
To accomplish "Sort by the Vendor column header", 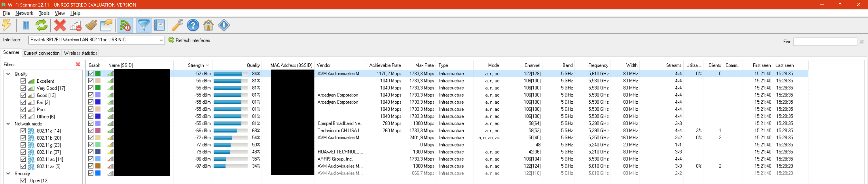I will 340,65.
